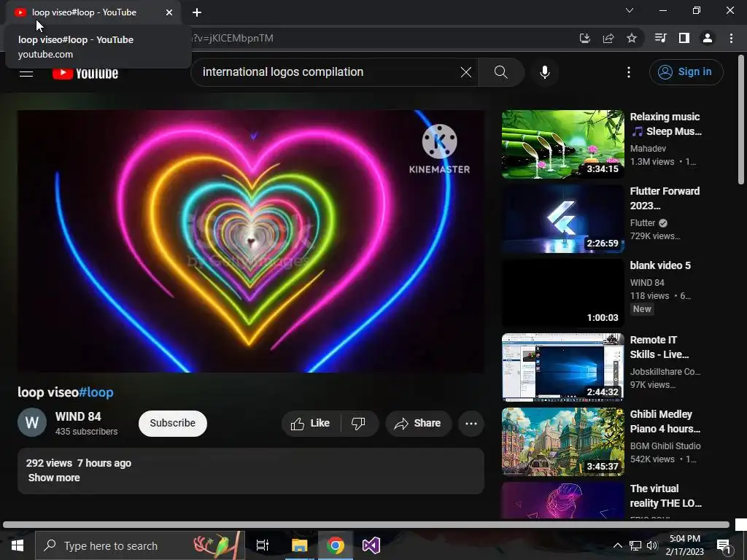Viewport: 747px width, 560px height.
Task: Open more actions ellipsis under video
Action: [x=471, y=424]
